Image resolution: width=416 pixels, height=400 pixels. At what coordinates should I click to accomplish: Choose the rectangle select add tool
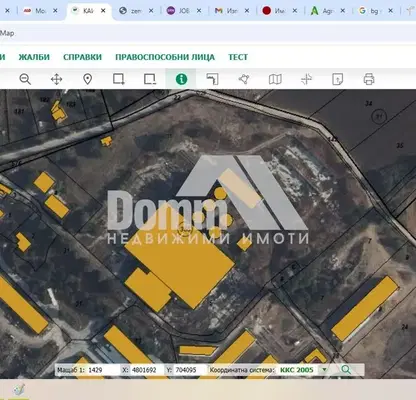119,79
